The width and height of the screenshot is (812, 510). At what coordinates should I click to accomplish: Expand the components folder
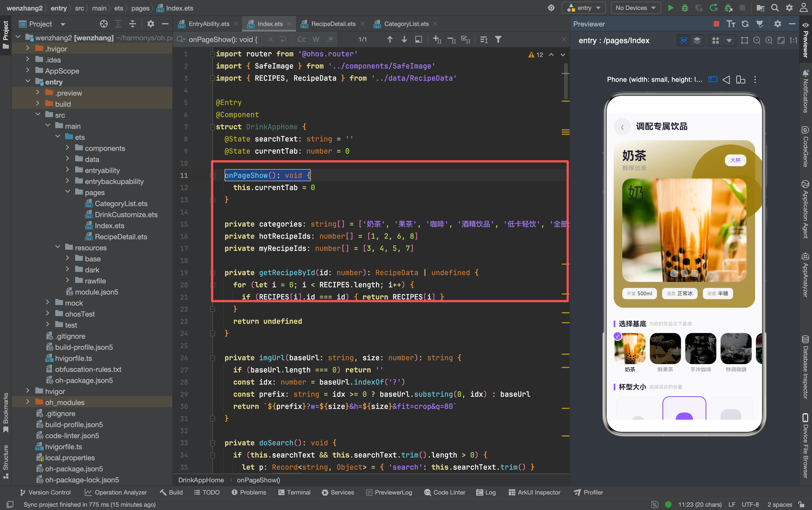click(x=67, y=148)
